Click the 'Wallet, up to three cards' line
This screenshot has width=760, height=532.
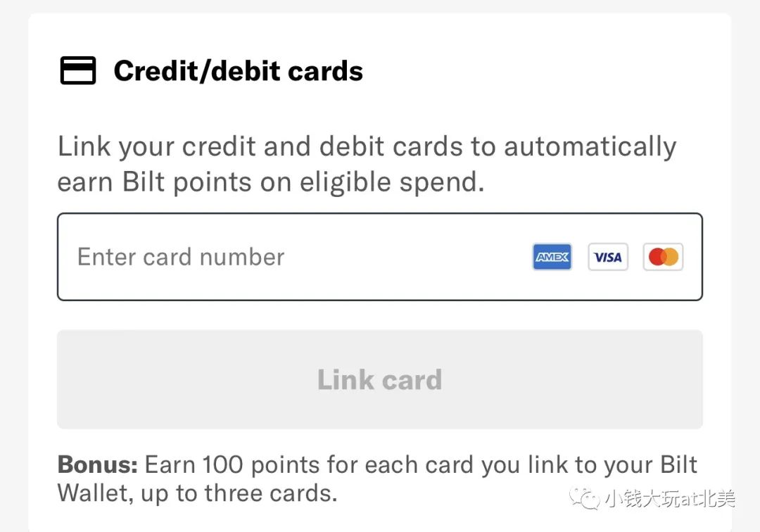coord(197,493)
